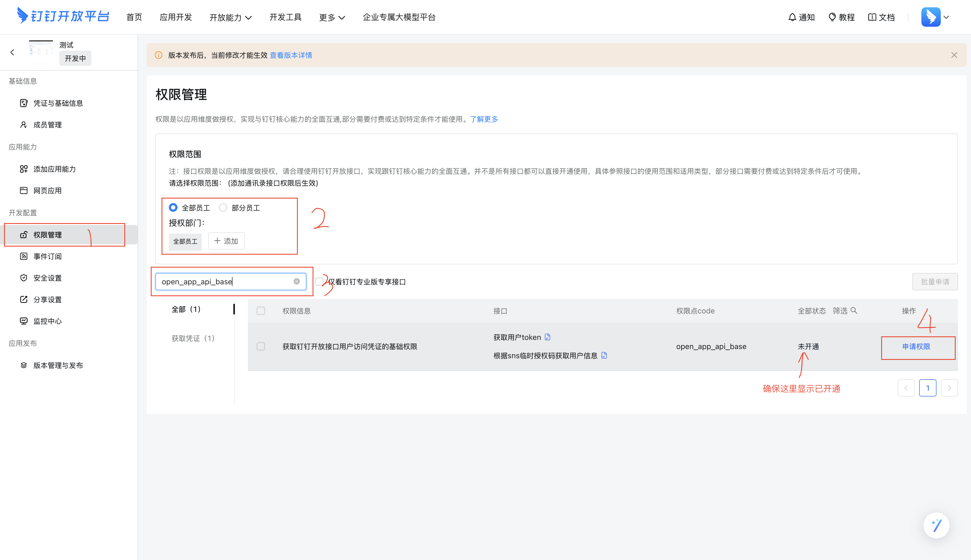Click the 全部员工 department tag
Image resolution: width=971 pixels, height=560 pixels.
tap(185, 241)
